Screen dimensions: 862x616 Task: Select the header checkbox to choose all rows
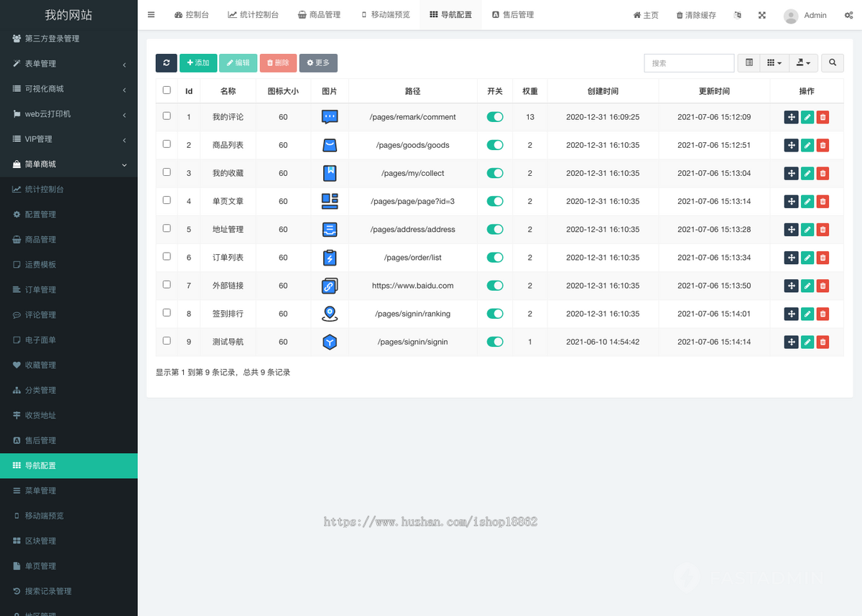[x=167, y=89]
